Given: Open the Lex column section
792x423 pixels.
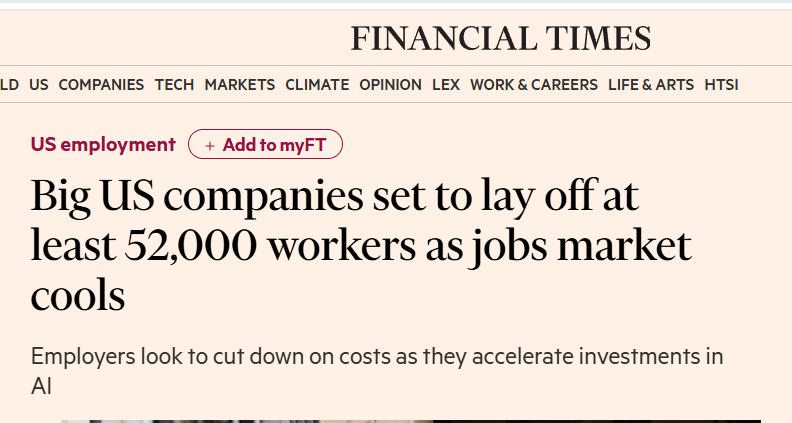Looking at the screenshot, I should point(446,85).
